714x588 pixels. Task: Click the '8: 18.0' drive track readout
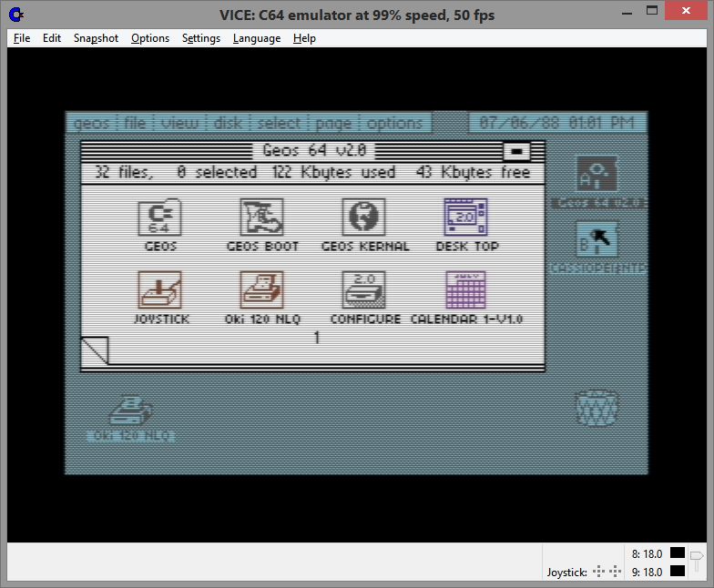647,553
